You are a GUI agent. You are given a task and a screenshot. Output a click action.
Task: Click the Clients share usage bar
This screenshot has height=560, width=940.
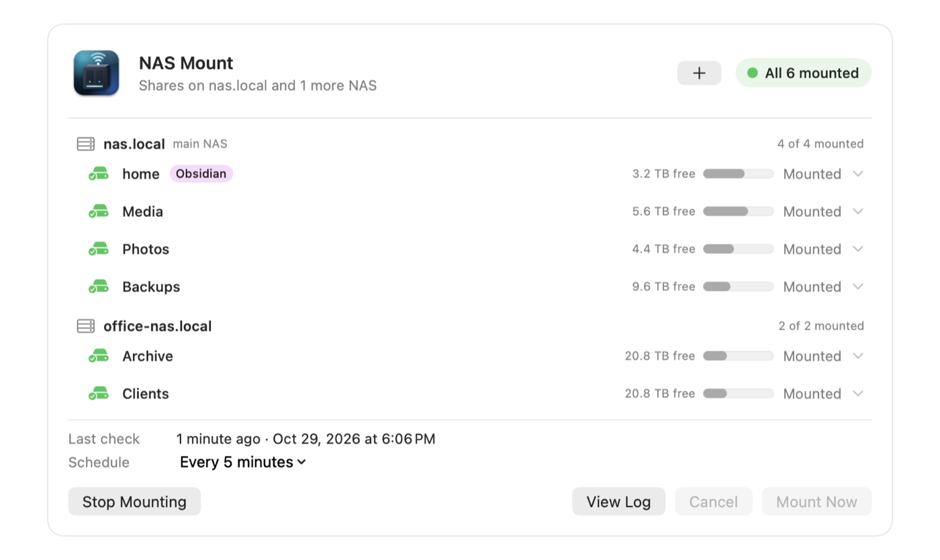738,393
